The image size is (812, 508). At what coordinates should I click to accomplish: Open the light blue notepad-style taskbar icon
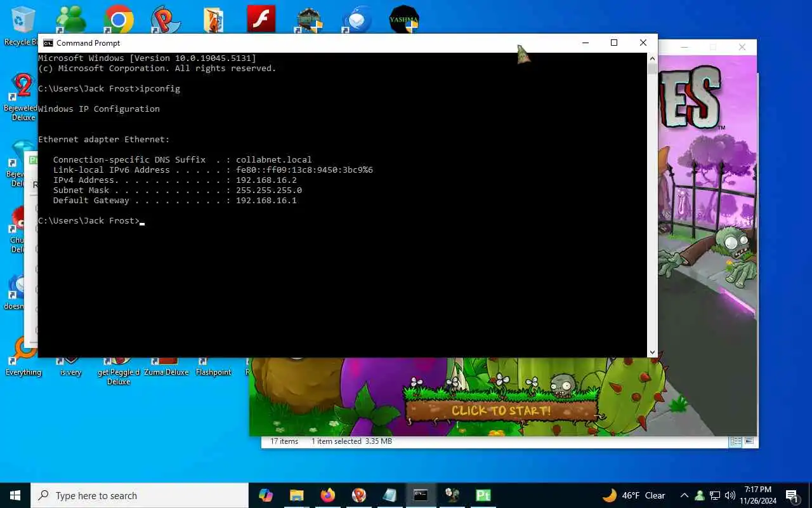click(390, 495)
